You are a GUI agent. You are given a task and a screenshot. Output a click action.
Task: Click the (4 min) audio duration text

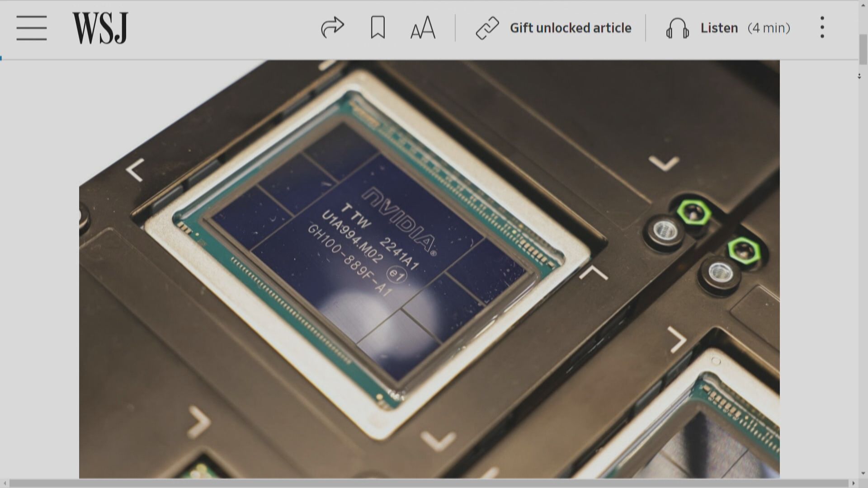coord(769,28)
